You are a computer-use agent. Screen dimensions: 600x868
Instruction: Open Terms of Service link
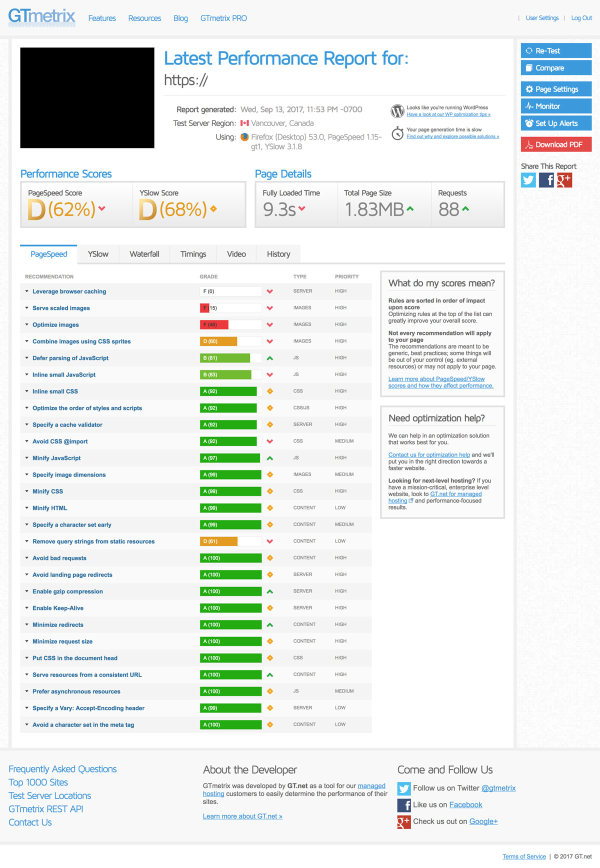coord(524,856)
